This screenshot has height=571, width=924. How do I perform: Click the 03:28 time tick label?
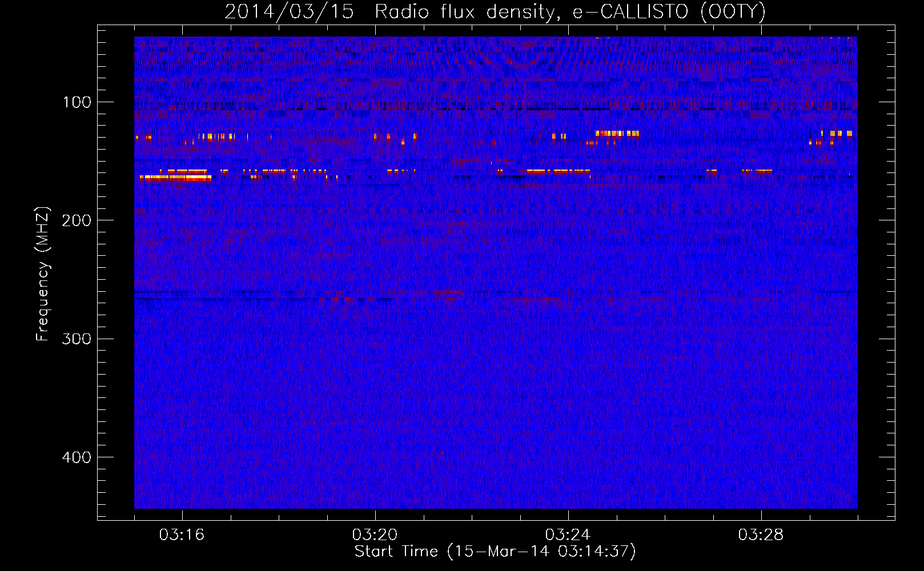pos(761,534)
